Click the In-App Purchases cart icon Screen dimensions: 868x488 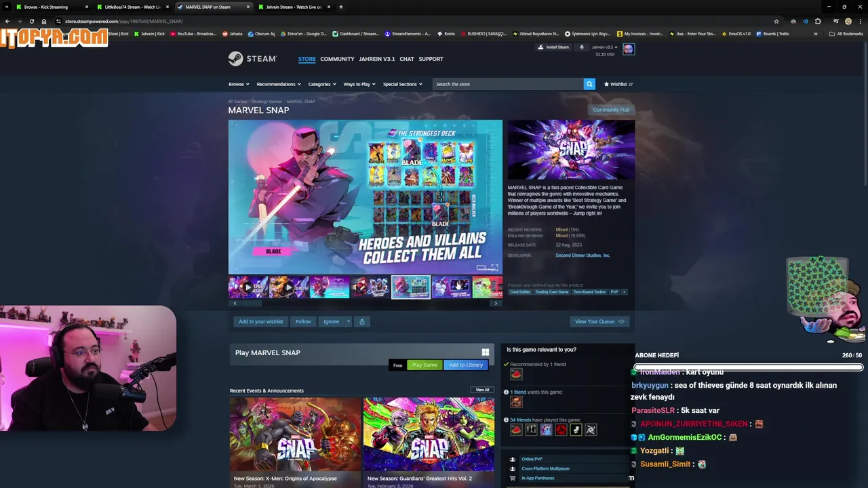click(513, 478)
